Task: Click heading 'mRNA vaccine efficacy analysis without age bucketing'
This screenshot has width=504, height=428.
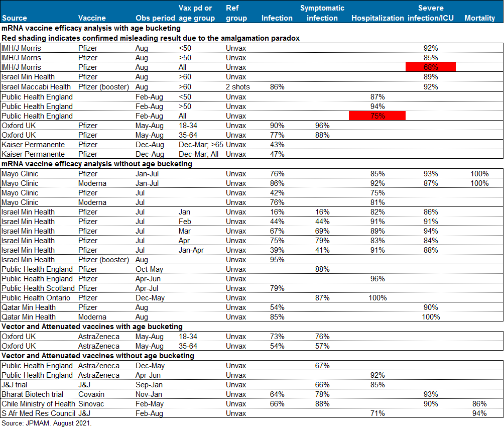Action: (97, 164)
